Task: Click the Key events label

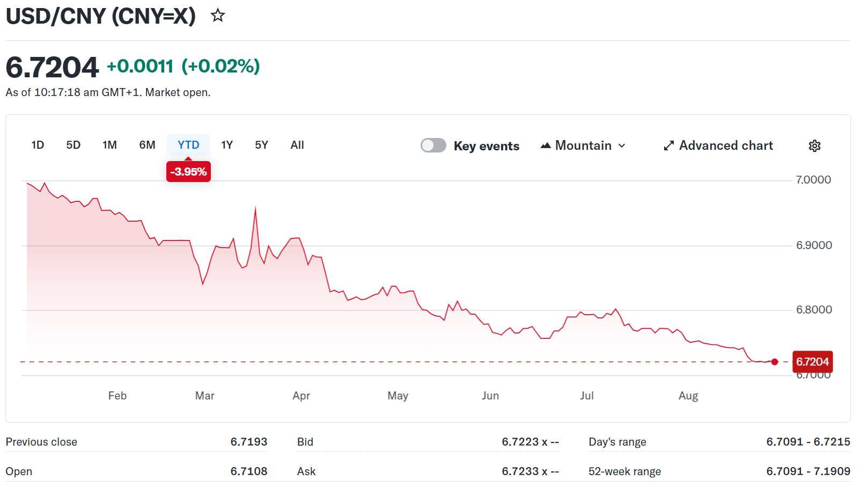Action: 487,146
